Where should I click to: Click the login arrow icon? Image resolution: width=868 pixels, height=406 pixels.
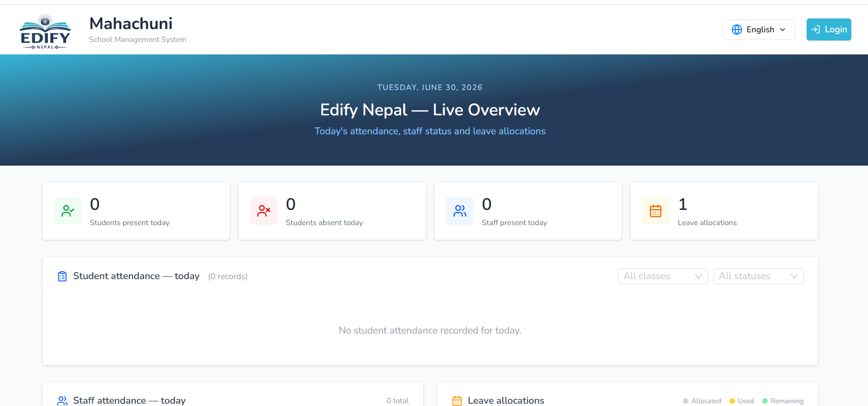point(816,30)
